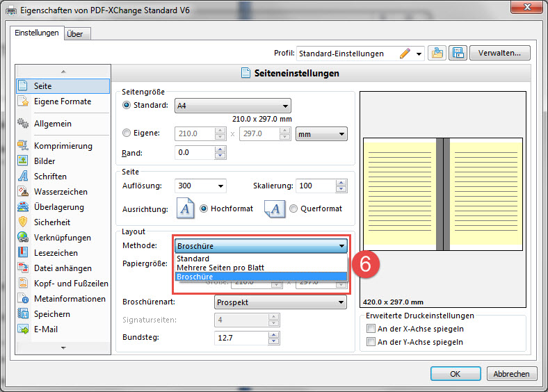Open the Schriften settings
The image size is (548, 392).
pos(63,177)
